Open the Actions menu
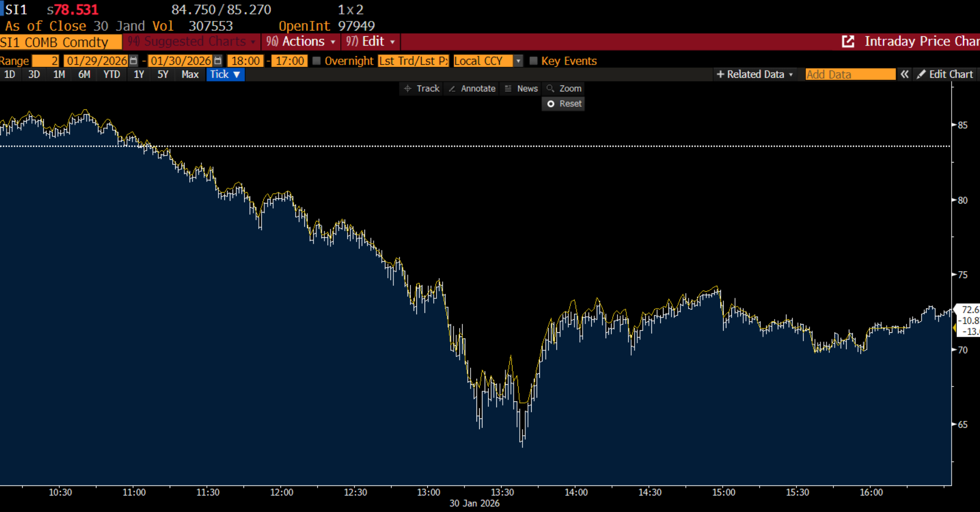Viewport: 980px width, 512px height. [x=300, y=41]
